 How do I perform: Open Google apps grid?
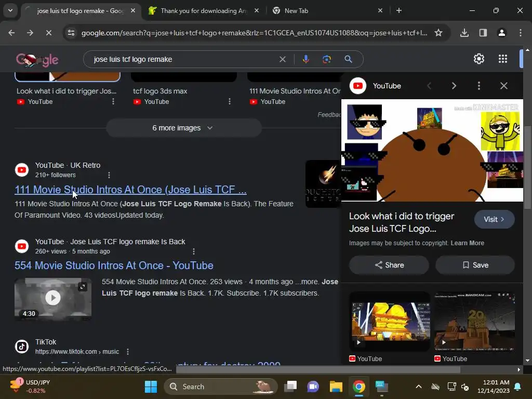click(x=503, y=59)
